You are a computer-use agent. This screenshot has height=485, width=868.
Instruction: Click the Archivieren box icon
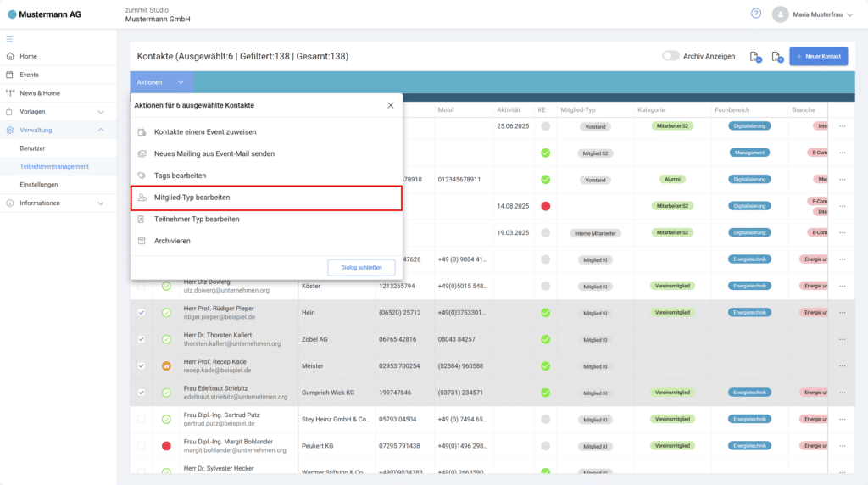pyautogui.click(x=142, y=241)
